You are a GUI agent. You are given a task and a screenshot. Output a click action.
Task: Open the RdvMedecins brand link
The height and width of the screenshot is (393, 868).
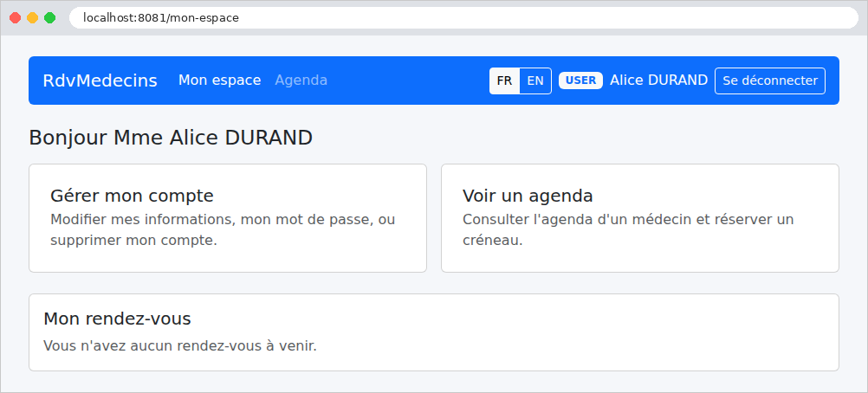[100, 81]
